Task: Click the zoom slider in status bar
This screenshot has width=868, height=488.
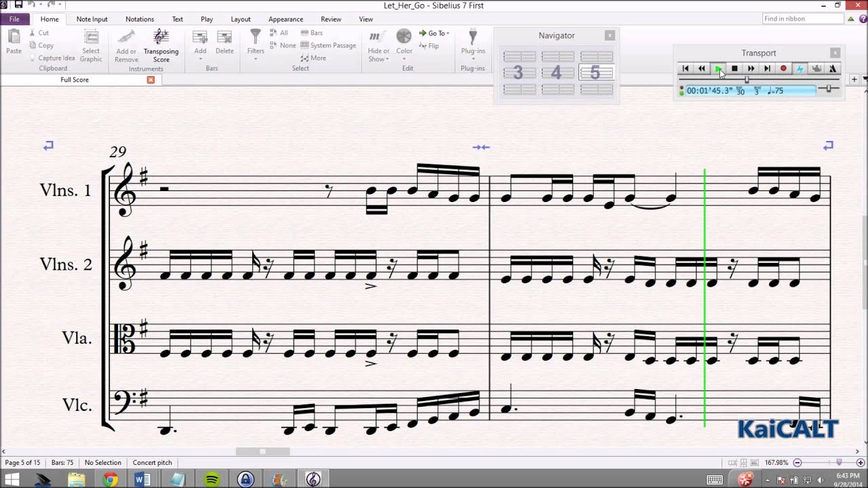Action: click(839, 463)
